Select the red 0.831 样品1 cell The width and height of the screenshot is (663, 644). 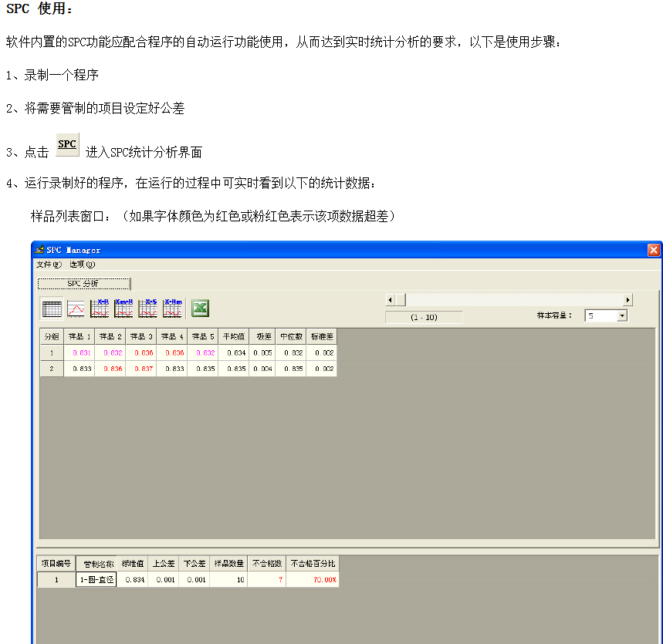click(83, 352)
